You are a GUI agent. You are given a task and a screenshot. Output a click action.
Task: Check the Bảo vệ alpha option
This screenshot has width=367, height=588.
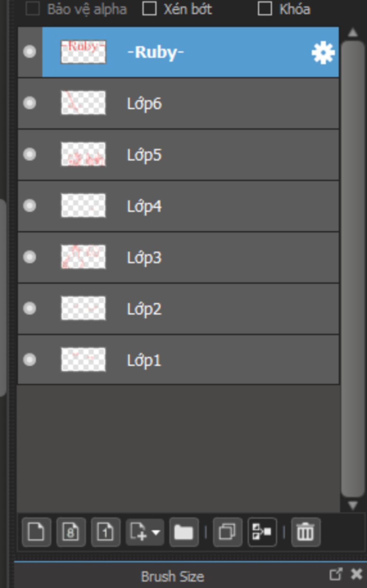point(33,9)
